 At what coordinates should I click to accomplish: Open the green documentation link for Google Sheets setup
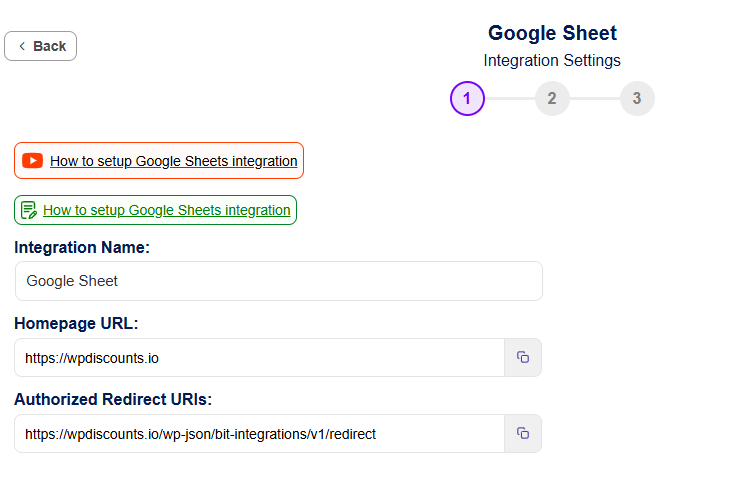click(166, 210)
